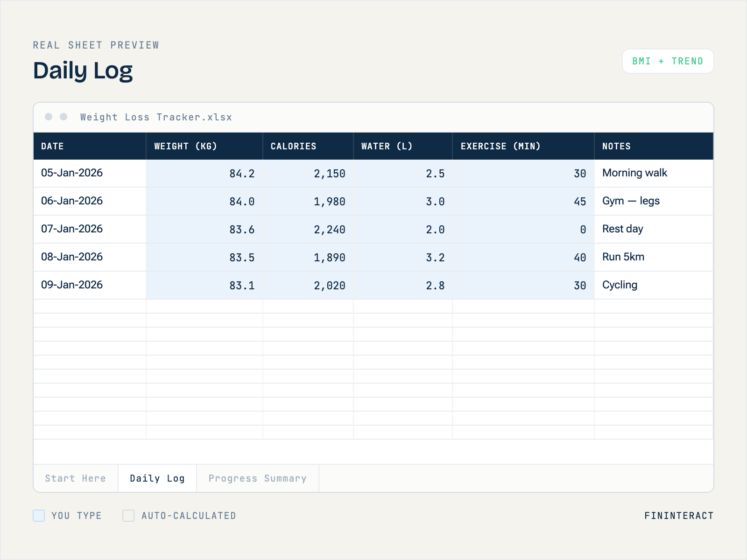
Task: Click the YOU TYPE legend color swatch
Action: (x=39, y=516)
